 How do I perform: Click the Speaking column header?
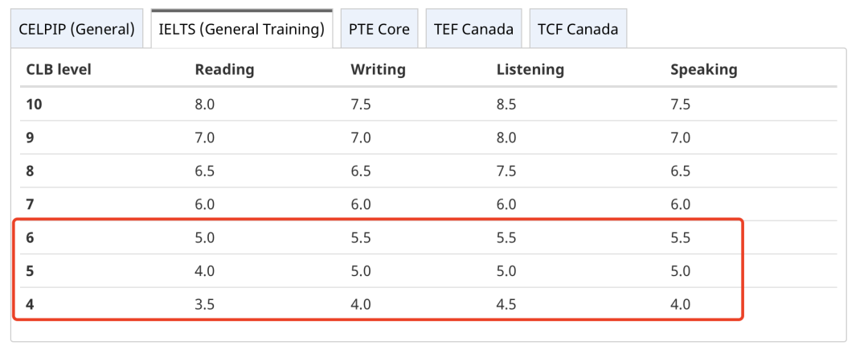tap(703, 70)
